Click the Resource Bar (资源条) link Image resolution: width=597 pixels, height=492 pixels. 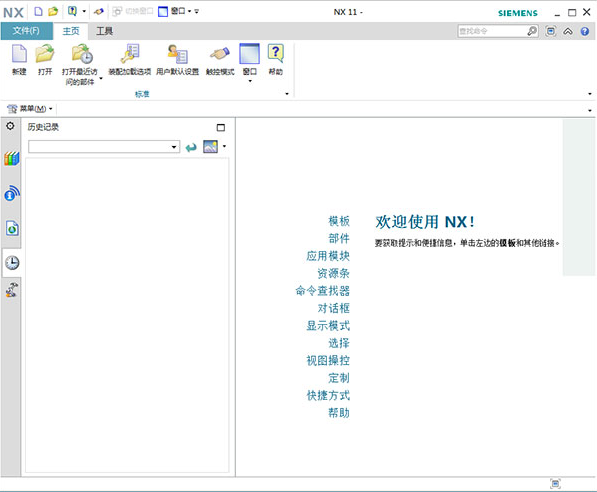[333, 273]
